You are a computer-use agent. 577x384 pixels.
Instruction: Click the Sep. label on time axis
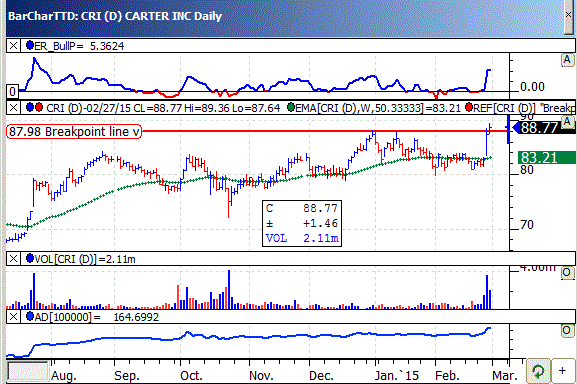pos(127,376)
